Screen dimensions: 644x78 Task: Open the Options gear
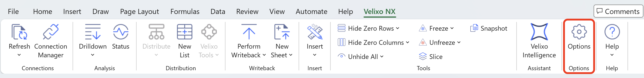point(579,32)
